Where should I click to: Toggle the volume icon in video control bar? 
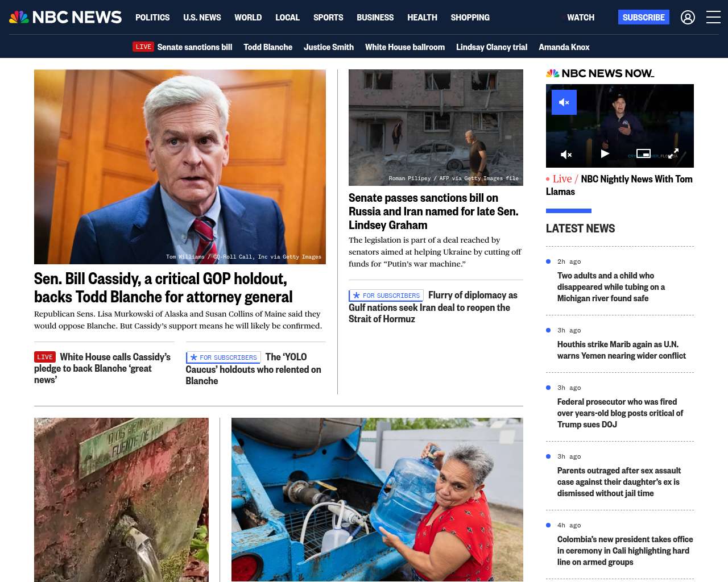point(566,154)
